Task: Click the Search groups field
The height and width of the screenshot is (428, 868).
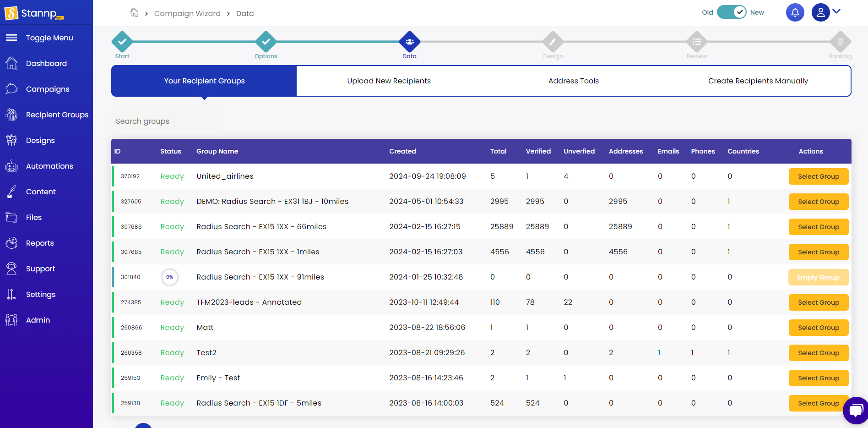Action: (167, 121)
